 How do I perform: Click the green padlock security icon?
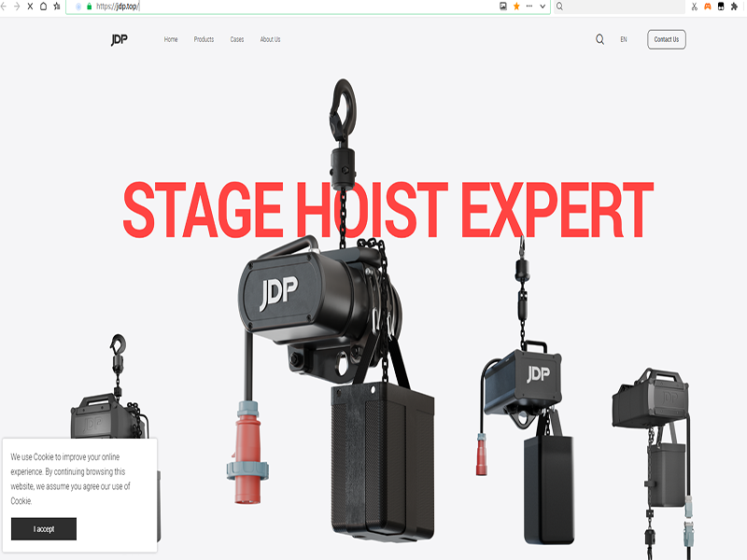point(89,6)
